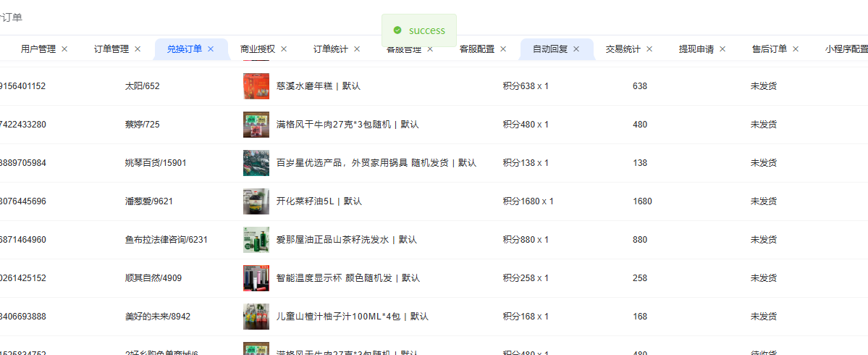Close the 交易统计 tab
Screen dimensions: 868x355
tap(649, 49)
